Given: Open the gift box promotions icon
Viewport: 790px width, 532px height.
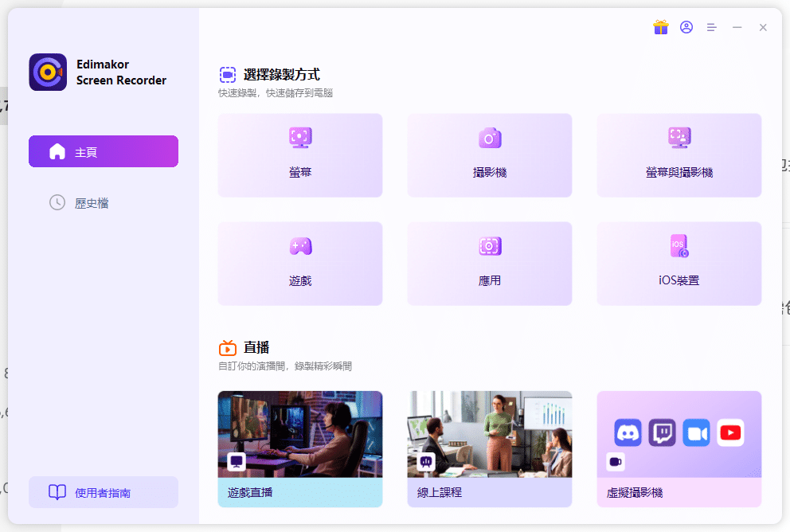Looking at the screenshot, I should pyautogui.click(x=660, y=27).
